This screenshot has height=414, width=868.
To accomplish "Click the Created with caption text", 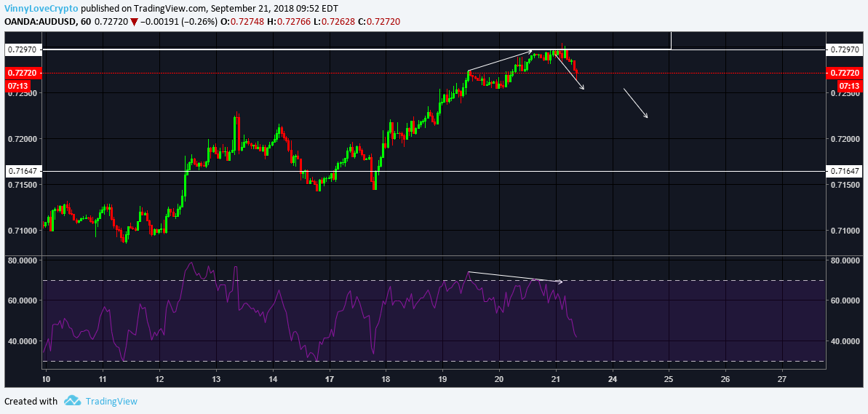I will click(x=31, y=402).
